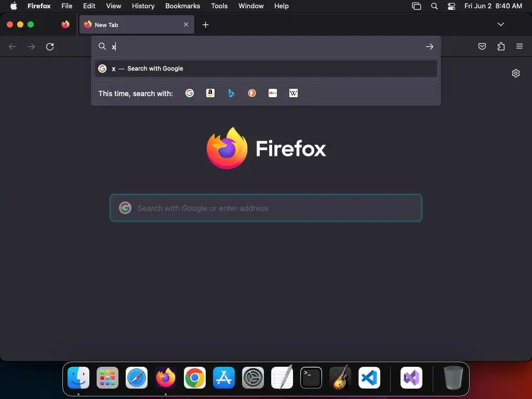Click Firefox icon in the Dock
Image resolution: width=532 pixels, height=399 pixels.
click(166, 378)
